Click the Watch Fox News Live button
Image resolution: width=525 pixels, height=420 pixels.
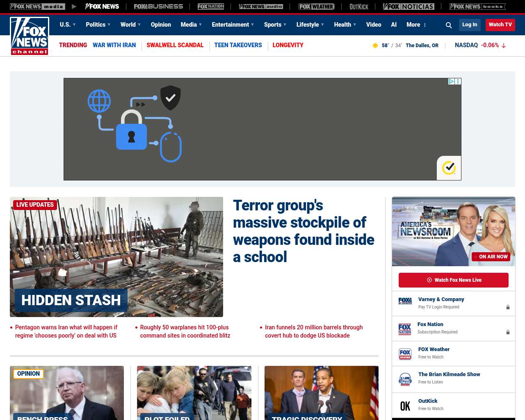[454, 280]
